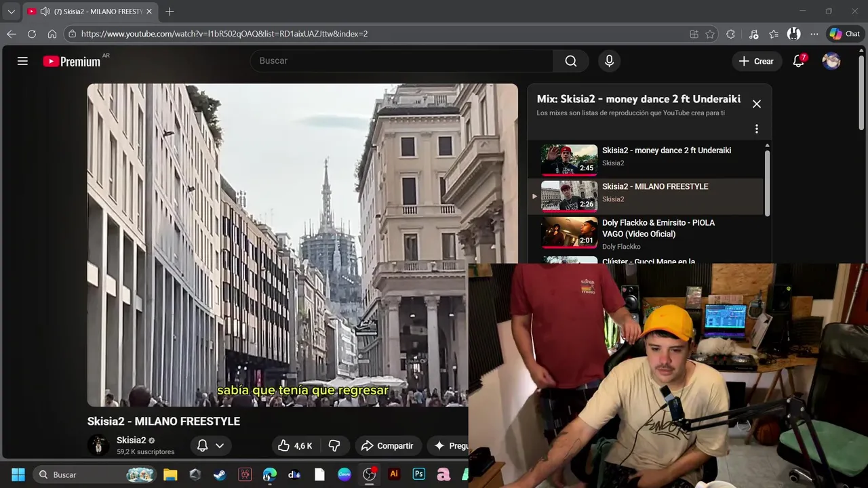This screenshot has width=868, height=488.
Task: Open the browser Extensions puzzle icon
Action: coord(730,34)
